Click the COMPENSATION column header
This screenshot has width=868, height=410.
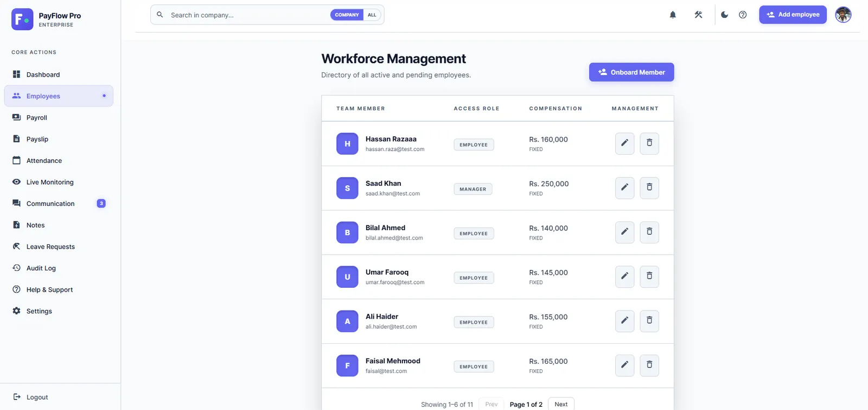coord(556,109)
